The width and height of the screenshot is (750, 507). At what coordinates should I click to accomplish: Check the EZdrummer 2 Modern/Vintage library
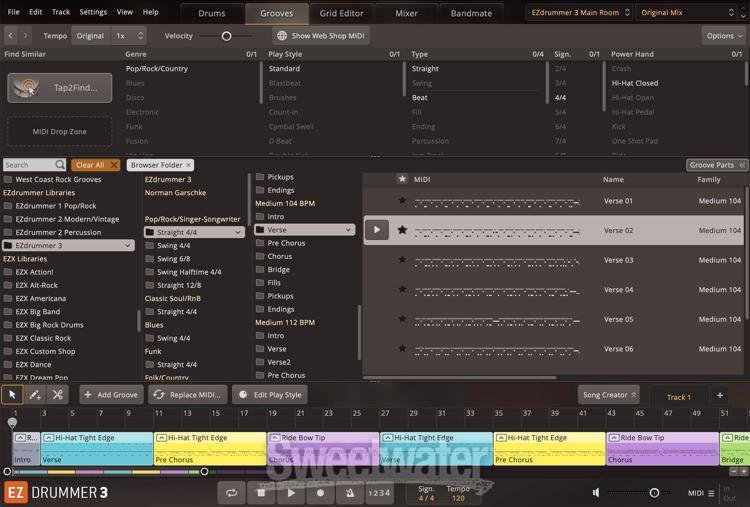click(8, 219)
